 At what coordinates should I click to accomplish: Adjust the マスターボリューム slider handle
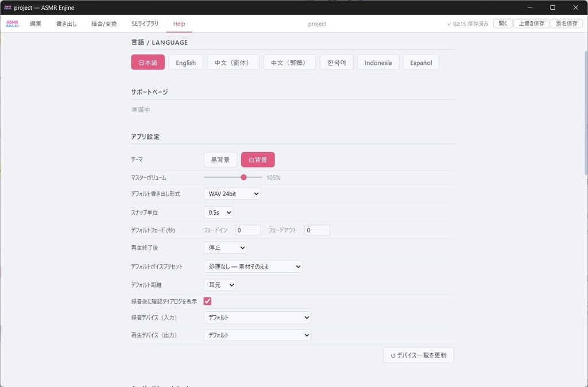pyautogui.click(x=243, y=177)
